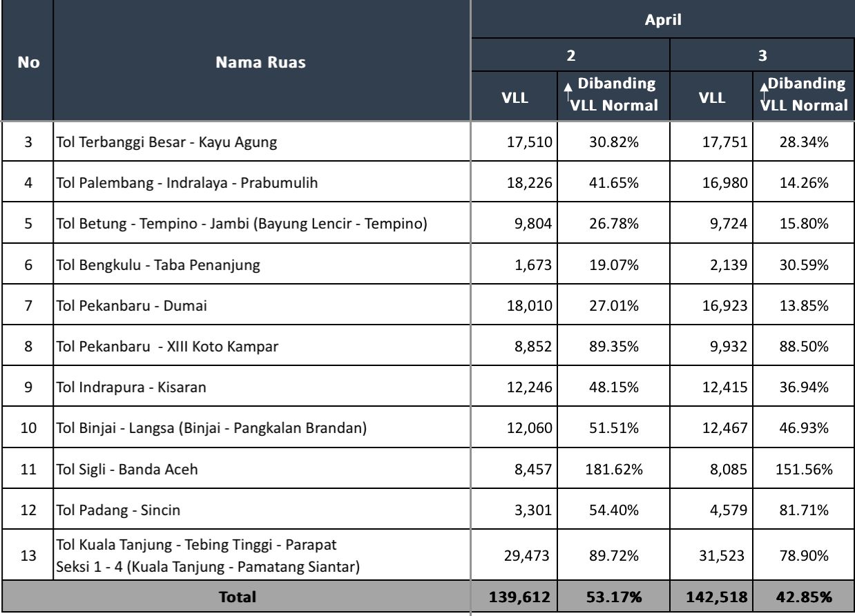This screenshot has height=616, width=855.
Task: Click the day 3 header under April
Action: [762, 54]
